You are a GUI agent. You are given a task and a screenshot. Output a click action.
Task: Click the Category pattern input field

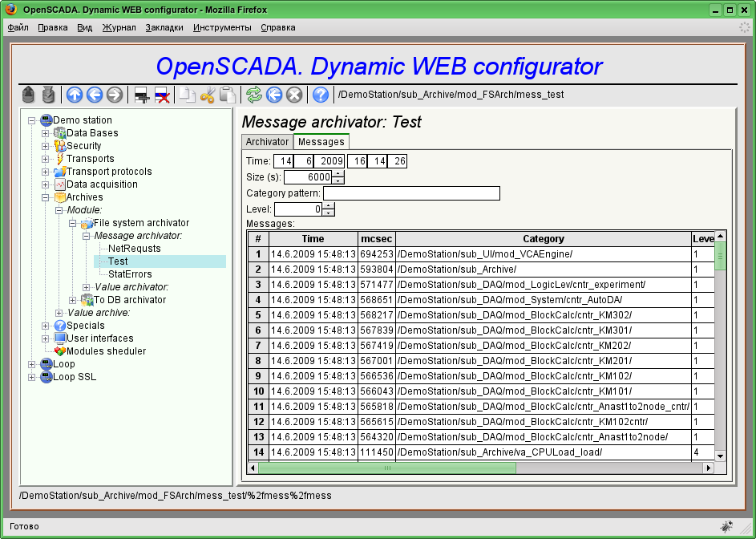click(412, 193)
